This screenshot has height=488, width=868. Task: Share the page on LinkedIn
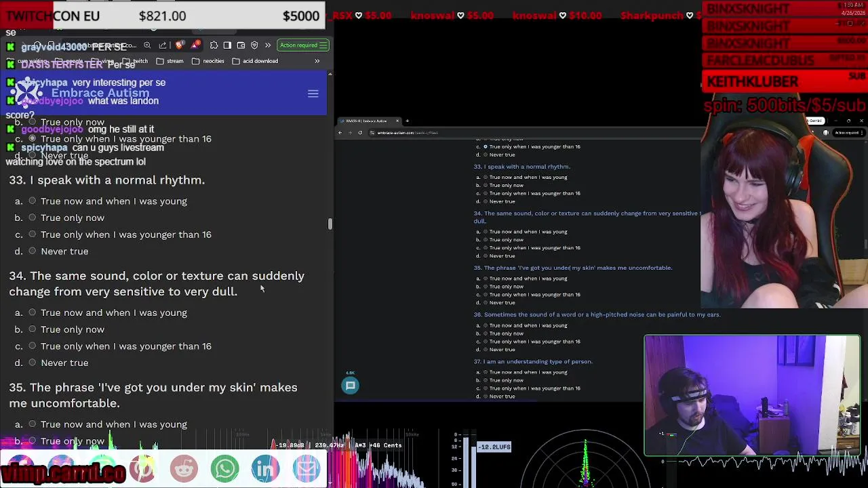point(265,468)
